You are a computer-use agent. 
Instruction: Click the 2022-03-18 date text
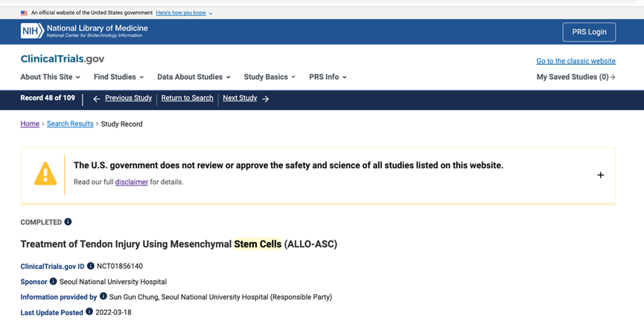point(114,312)
